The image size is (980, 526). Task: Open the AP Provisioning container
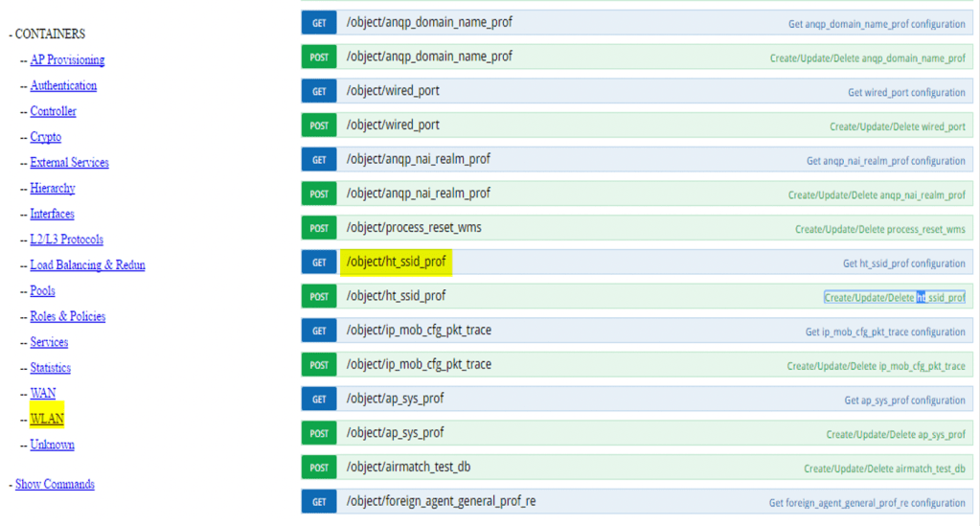[67, 59]
